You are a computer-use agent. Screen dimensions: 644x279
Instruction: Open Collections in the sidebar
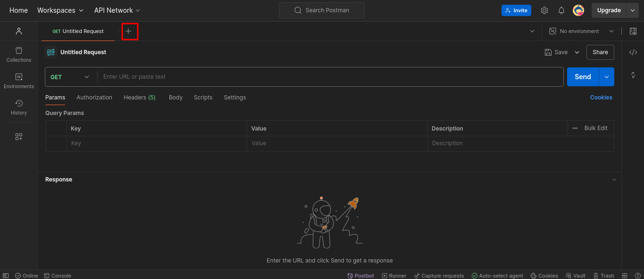[x=19, y=54]
